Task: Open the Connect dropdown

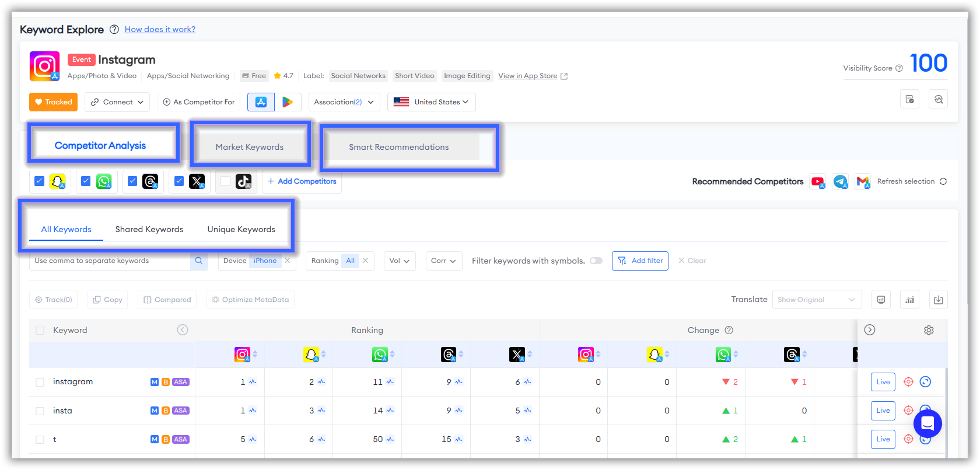Action: [x=117, y=102]
